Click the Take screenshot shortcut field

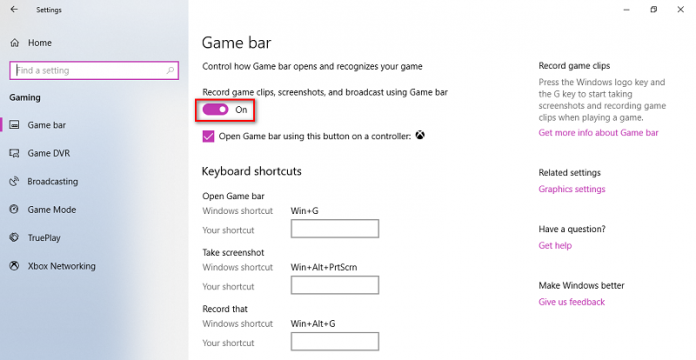(x=335, y=285)
